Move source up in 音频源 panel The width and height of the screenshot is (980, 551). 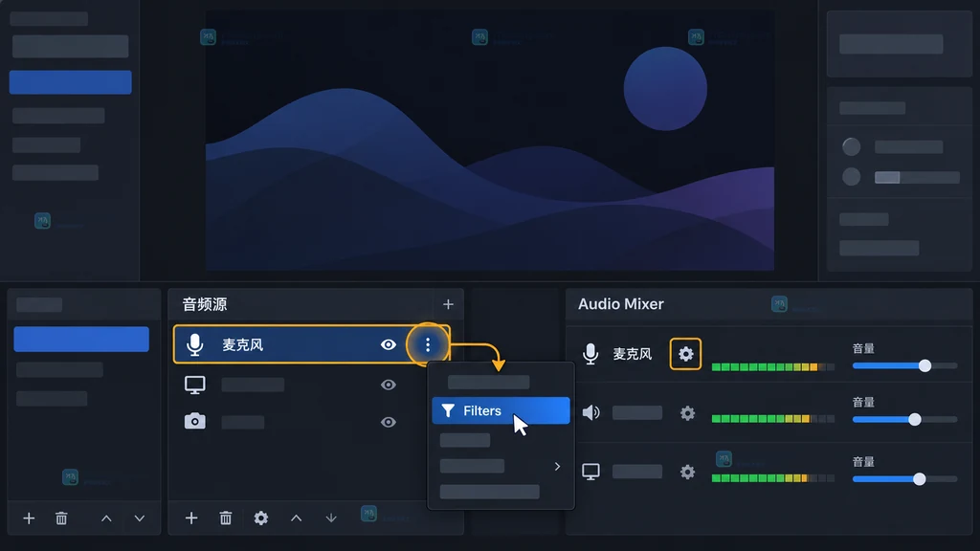pos(297,518)
